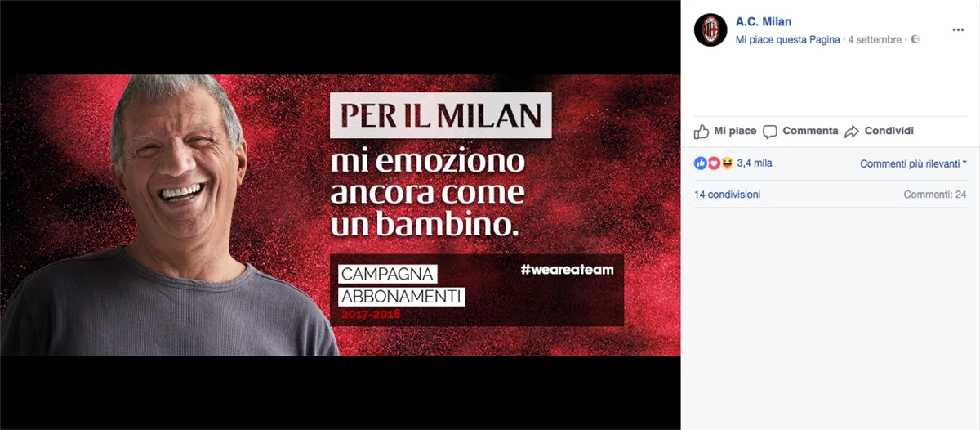Click the globe public privacy icon

click(915, 39)
